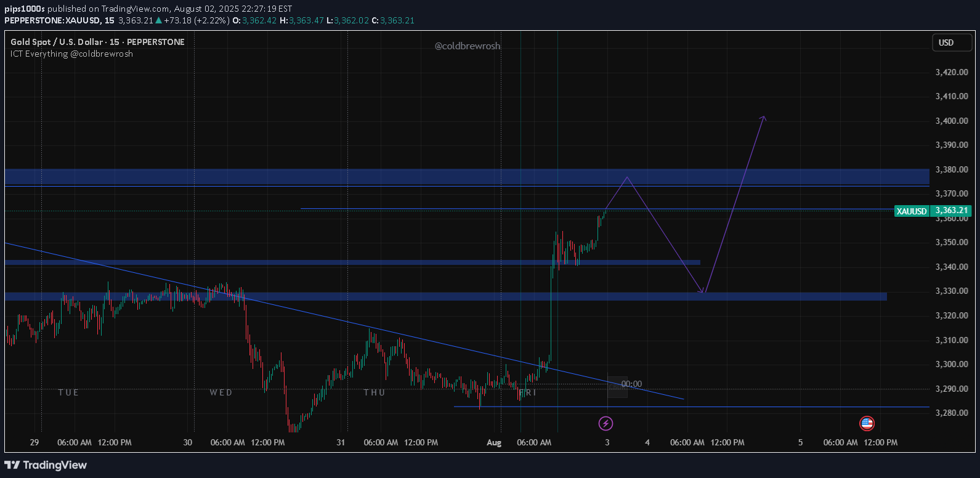Click the 3,350.00 price axis label

pyautogui.click(x=952, y=242)
